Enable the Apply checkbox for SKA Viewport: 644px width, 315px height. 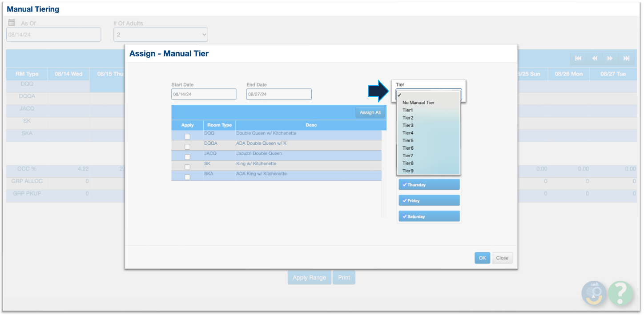pos(187,177)
